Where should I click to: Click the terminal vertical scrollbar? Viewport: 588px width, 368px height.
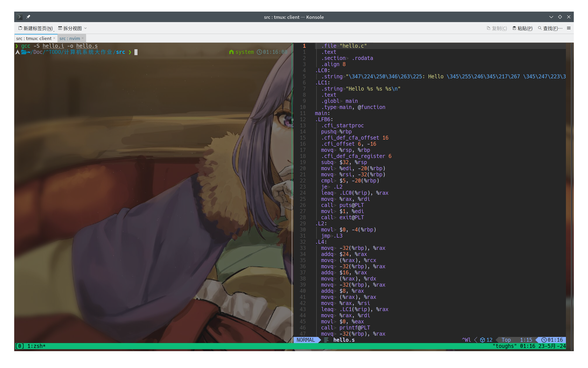(x=571, y=195)
